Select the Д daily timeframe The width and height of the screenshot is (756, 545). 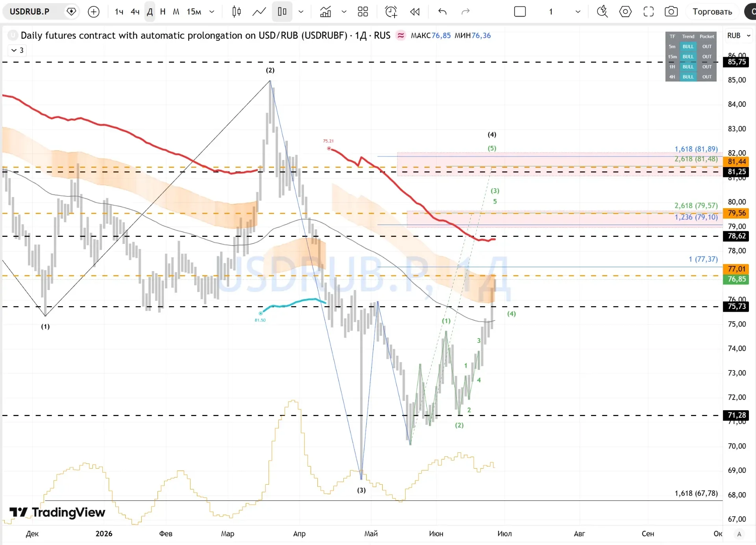click(x=150, y=12)
